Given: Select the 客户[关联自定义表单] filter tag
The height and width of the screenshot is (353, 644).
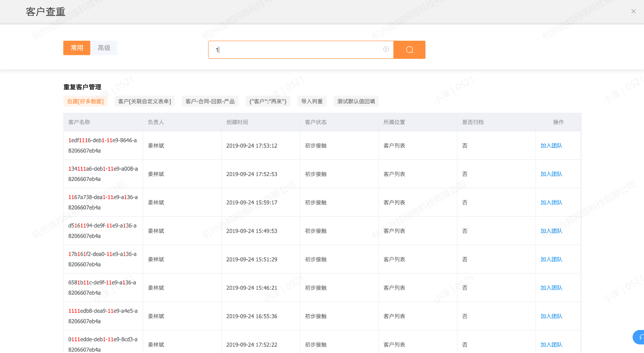Looking at the screenshot, I should point(145,101).
